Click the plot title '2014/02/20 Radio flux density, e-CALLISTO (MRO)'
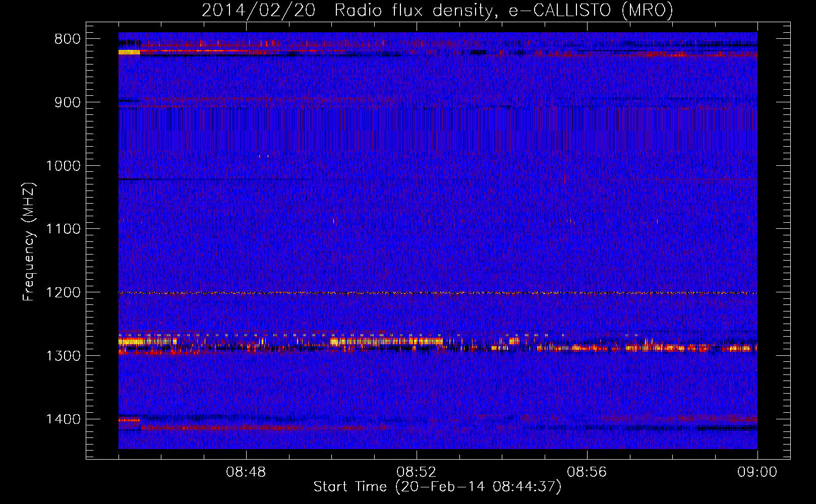 (437, 10)
